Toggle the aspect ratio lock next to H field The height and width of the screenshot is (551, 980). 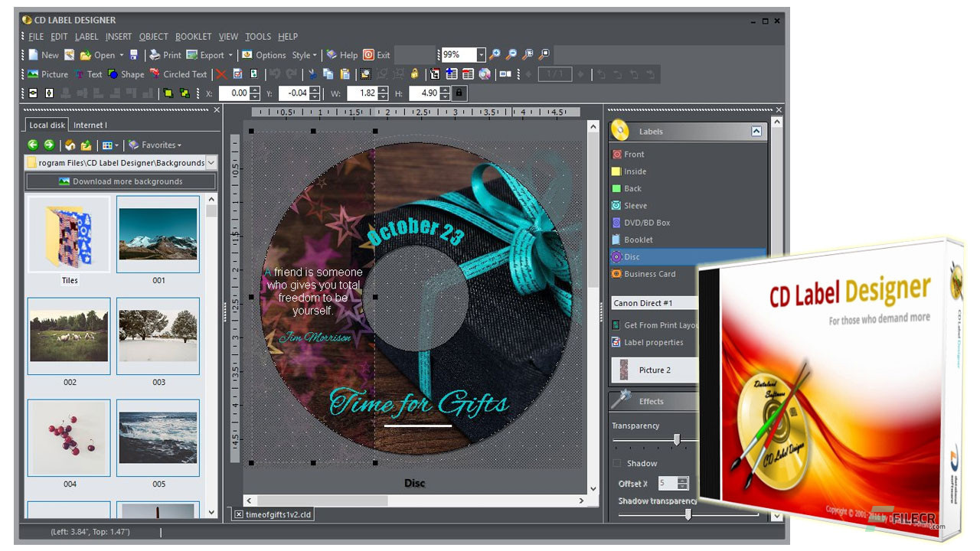459,93
